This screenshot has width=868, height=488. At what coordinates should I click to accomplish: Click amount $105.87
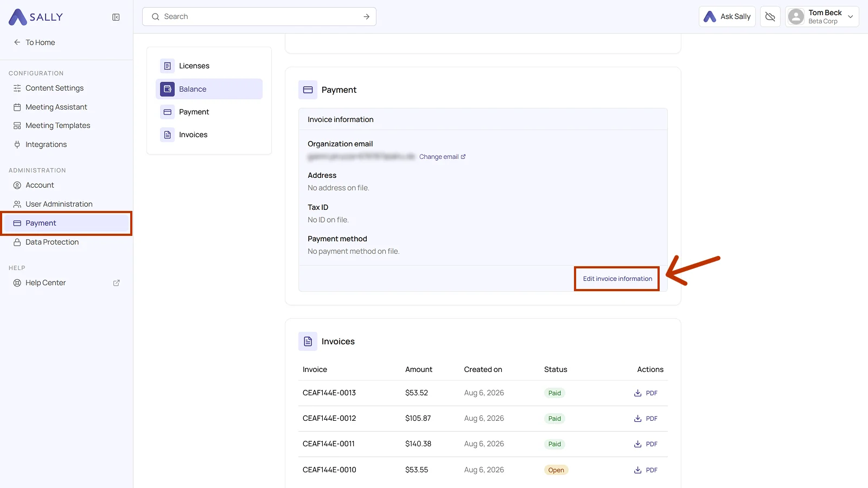tap(418, 418)
